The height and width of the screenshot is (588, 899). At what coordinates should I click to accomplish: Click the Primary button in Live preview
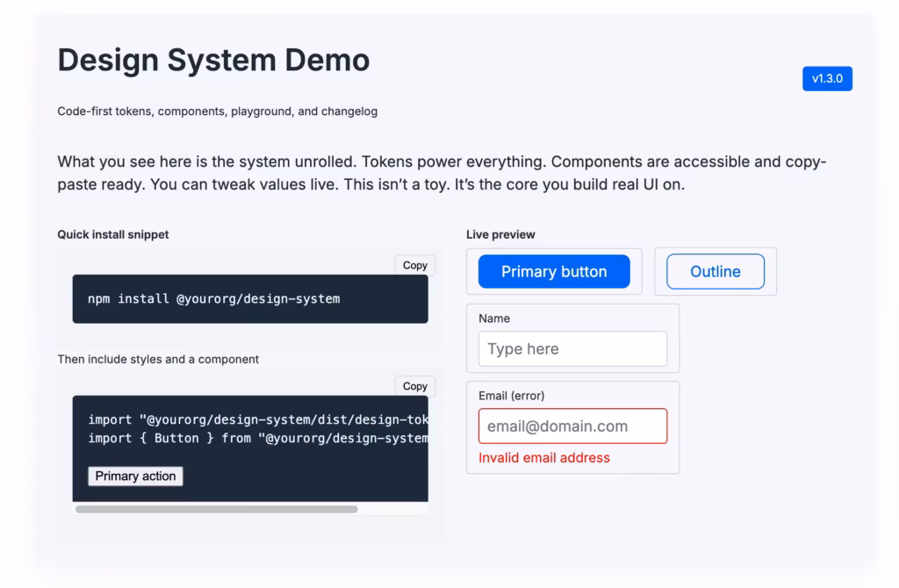(x=553, y=272)
